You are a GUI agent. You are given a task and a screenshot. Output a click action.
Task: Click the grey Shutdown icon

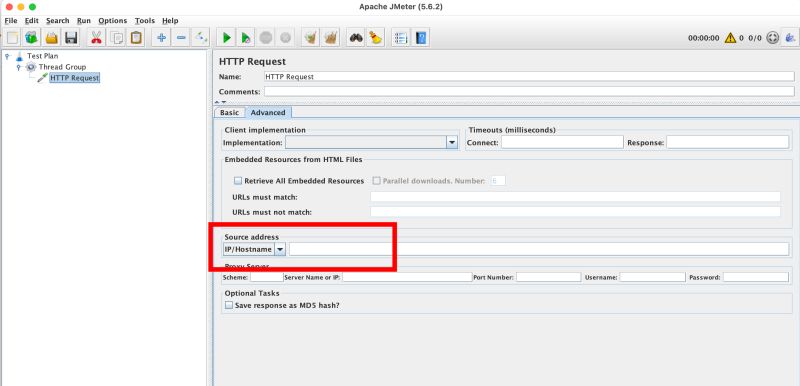tap(285, 38)
